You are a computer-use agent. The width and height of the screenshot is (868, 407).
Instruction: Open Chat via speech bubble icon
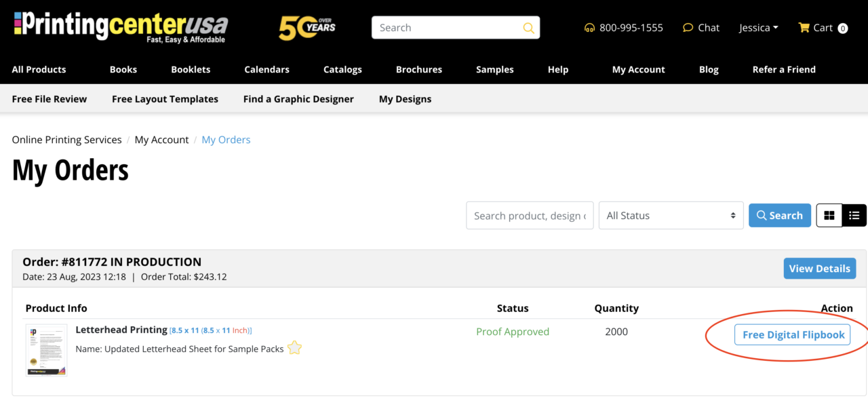tap(688, 28)
